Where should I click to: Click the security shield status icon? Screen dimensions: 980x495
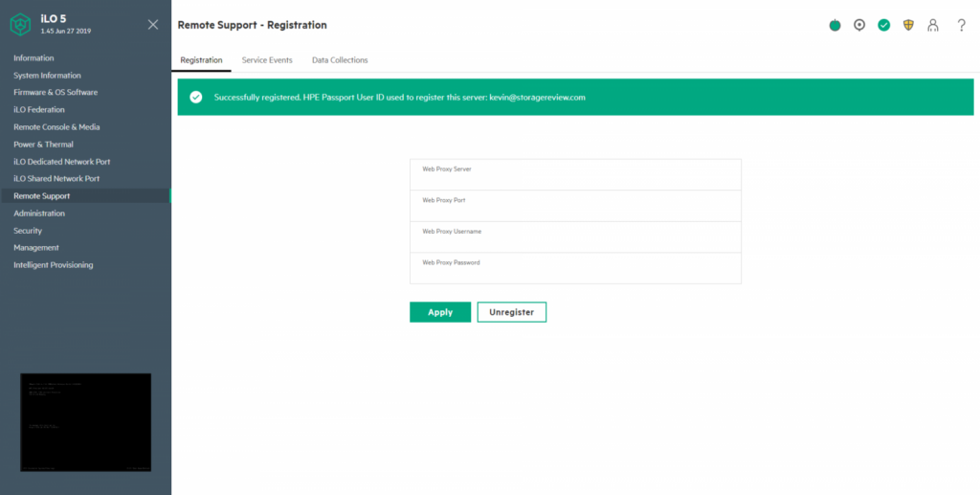click(908, 25)
